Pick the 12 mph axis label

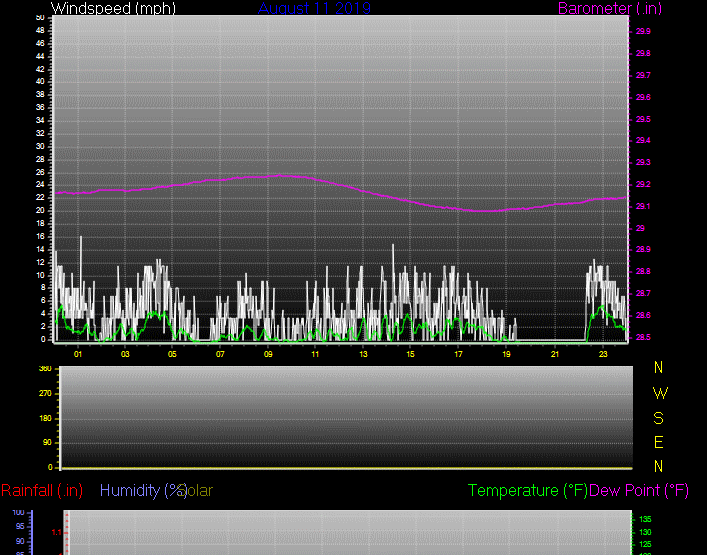pos(41,262)
